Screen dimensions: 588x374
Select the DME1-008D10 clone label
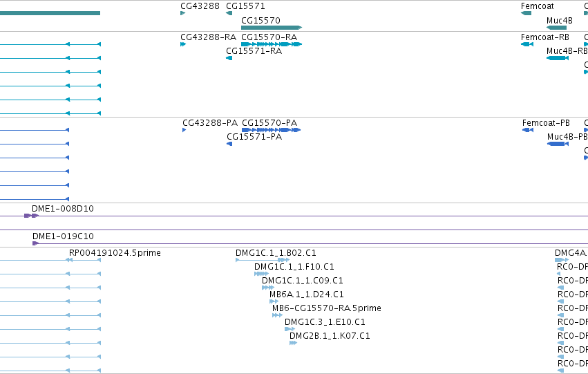[x=63, y=209]
